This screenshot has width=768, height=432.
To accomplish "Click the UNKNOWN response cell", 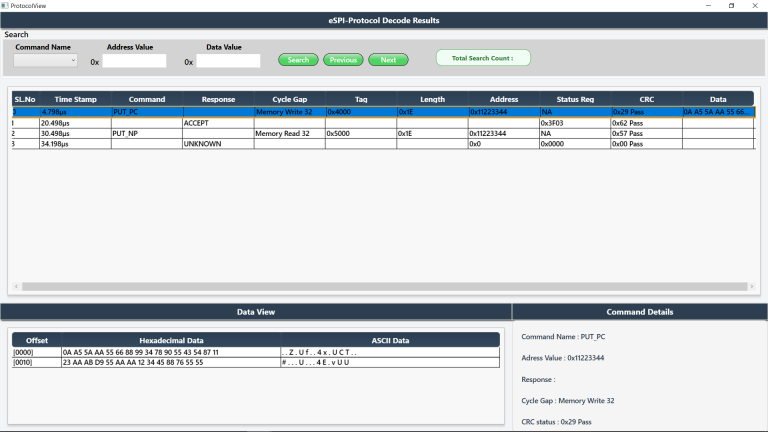I will (218, 144).
